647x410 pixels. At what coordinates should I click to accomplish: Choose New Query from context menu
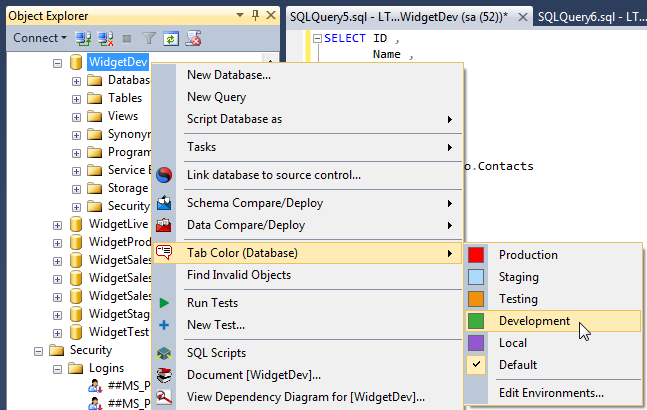pos(216,97)
